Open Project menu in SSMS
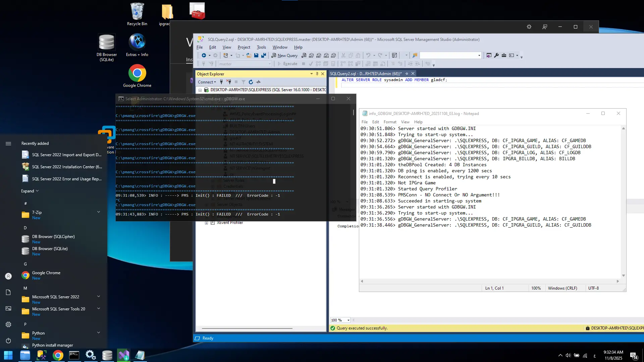644x362 pixels. click(x=244, y=47)
